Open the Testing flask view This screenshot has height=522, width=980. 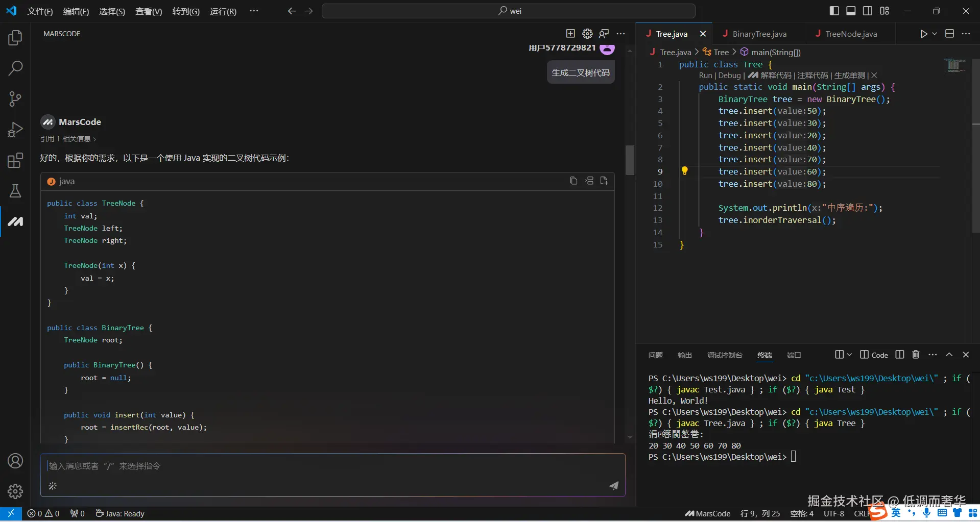pos(15,191)
